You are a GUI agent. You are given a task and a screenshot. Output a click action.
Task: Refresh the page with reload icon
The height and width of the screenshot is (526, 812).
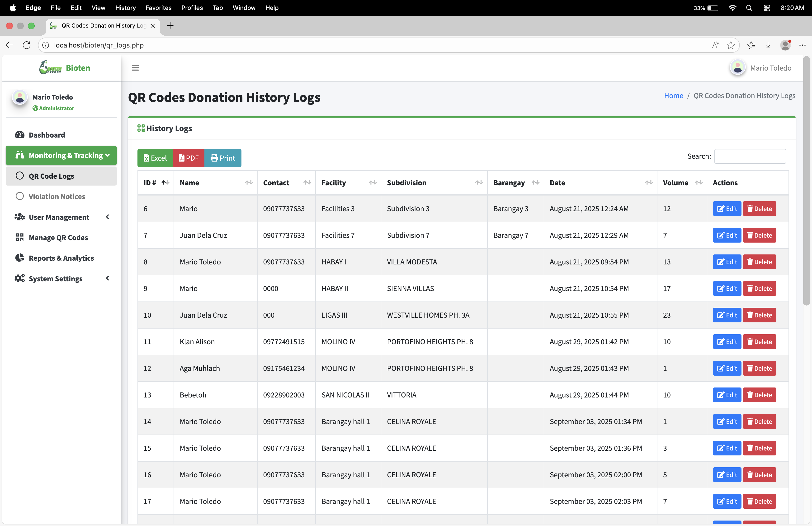(27, 45)
